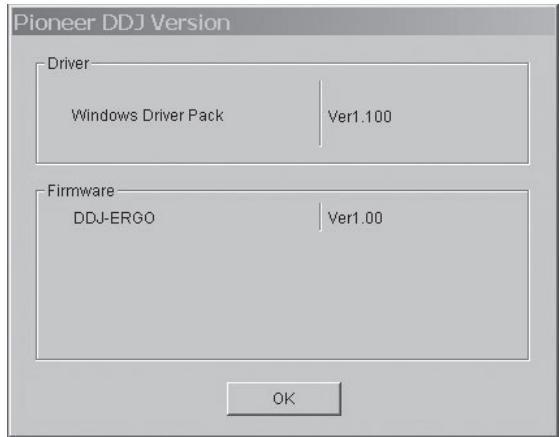Viewport: 559px width, 437px height.
Task: Click the Firmware group label
Action: [81, 191]
